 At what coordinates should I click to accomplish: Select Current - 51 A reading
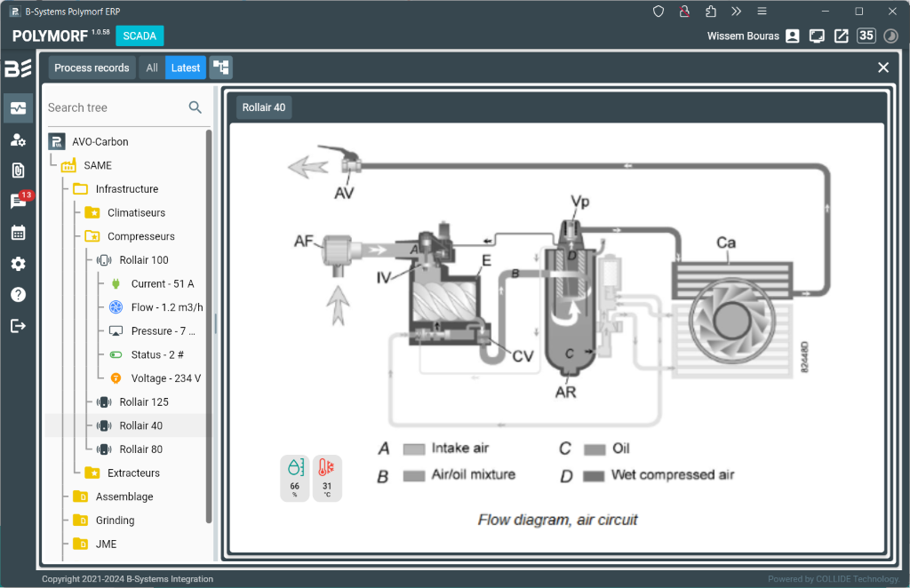click(x=163, y=284)
